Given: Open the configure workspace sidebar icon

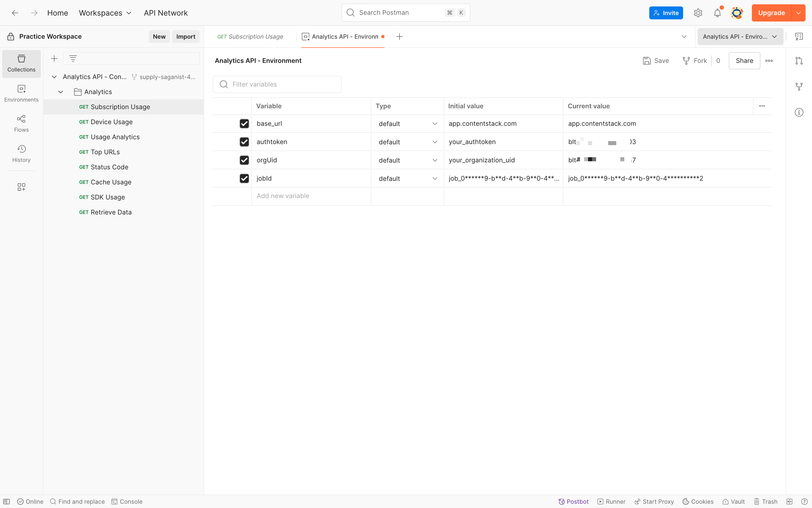Looking at the screenshot, I should (21, 187).
